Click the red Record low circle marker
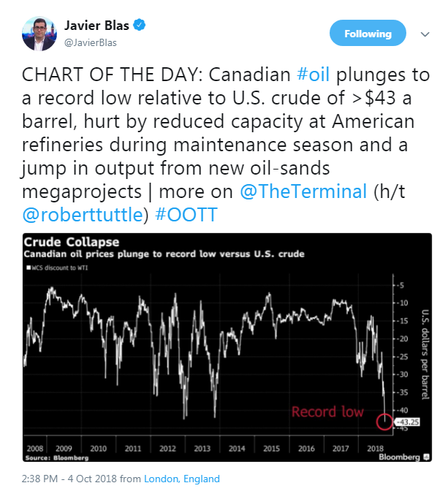 (384, 422)
